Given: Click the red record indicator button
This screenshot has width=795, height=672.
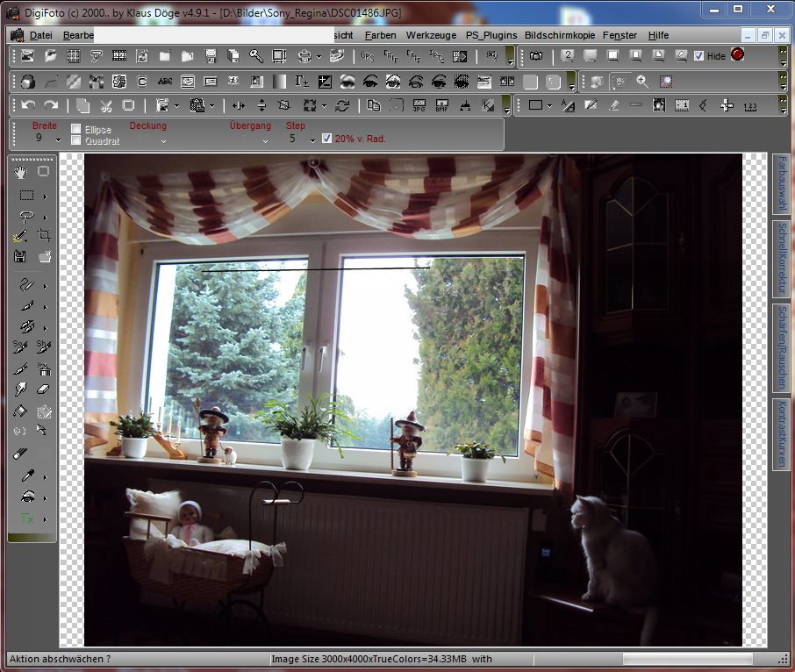Looking at the screenshot, I should pyautogui.click(x=737, y=55).
